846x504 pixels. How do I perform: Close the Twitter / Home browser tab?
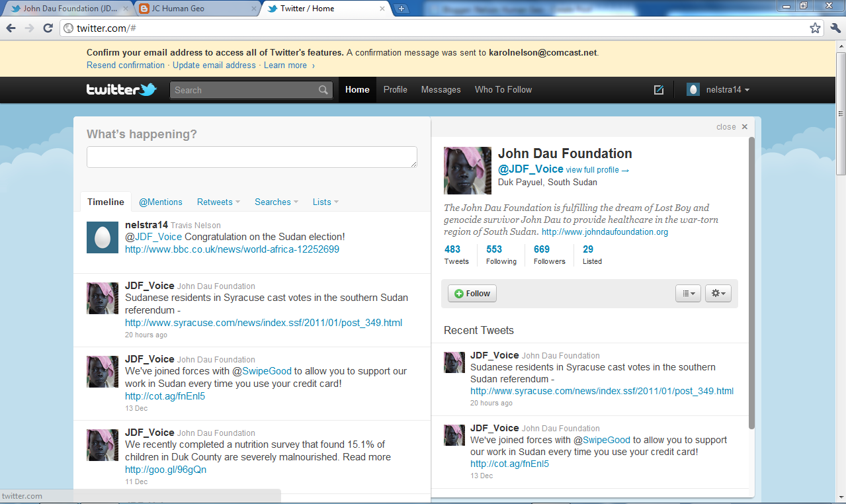coord(382,9)
